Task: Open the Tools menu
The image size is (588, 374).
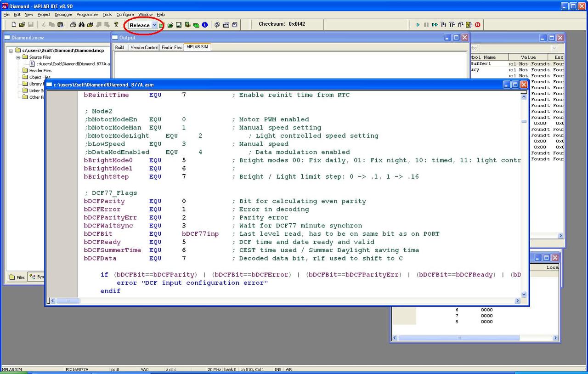Action: pos(107,15)
